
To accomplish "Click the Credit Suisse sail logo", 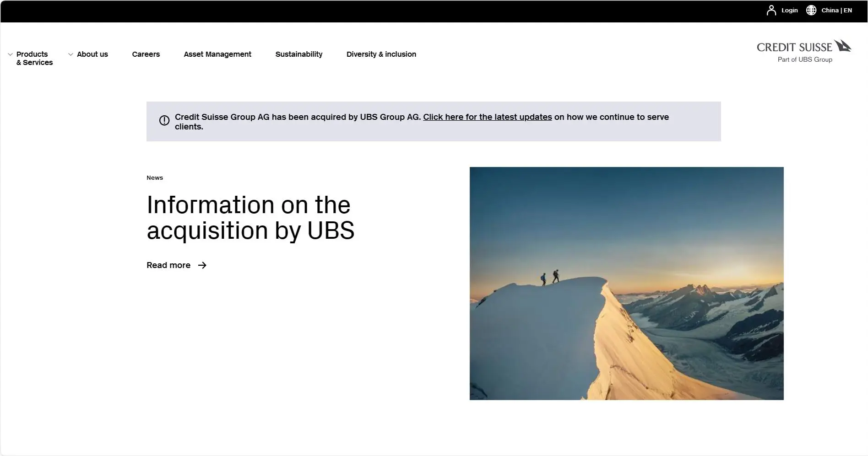I will click(x=842, y=46).
